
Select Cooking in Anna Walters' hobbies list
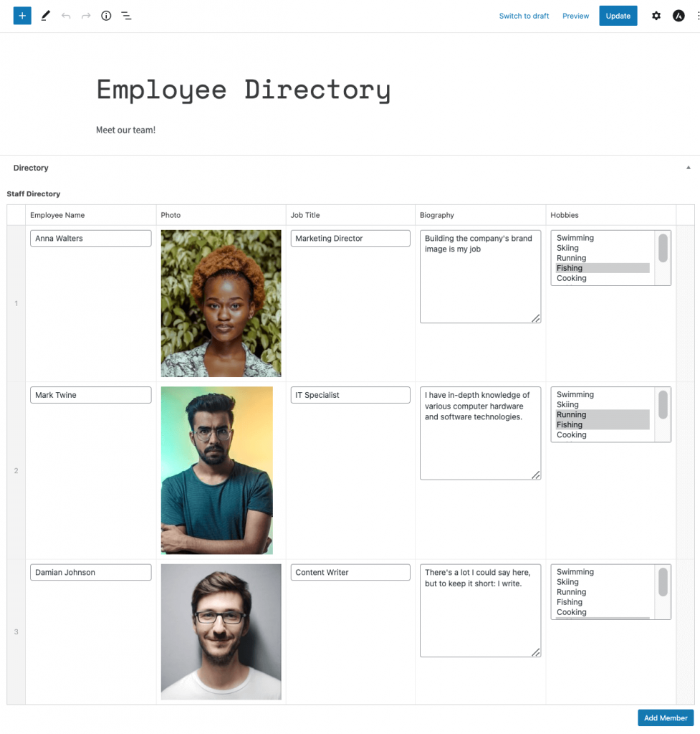point(603,278)
